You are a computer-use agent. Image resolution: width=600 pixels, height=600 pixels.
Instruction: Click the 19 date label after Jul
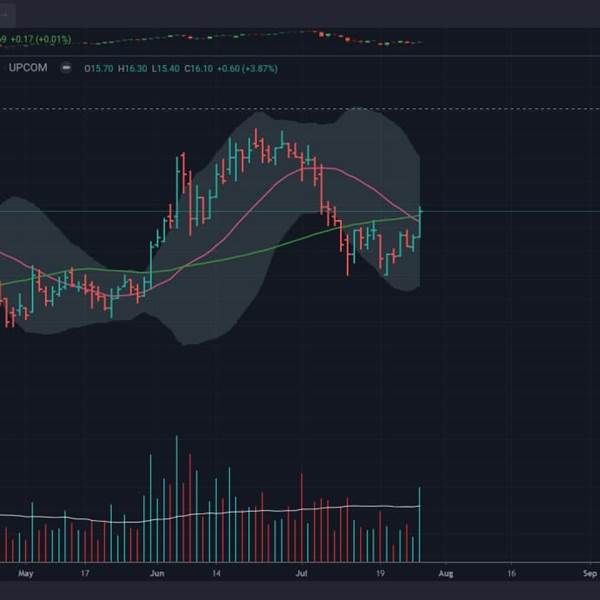380,573
